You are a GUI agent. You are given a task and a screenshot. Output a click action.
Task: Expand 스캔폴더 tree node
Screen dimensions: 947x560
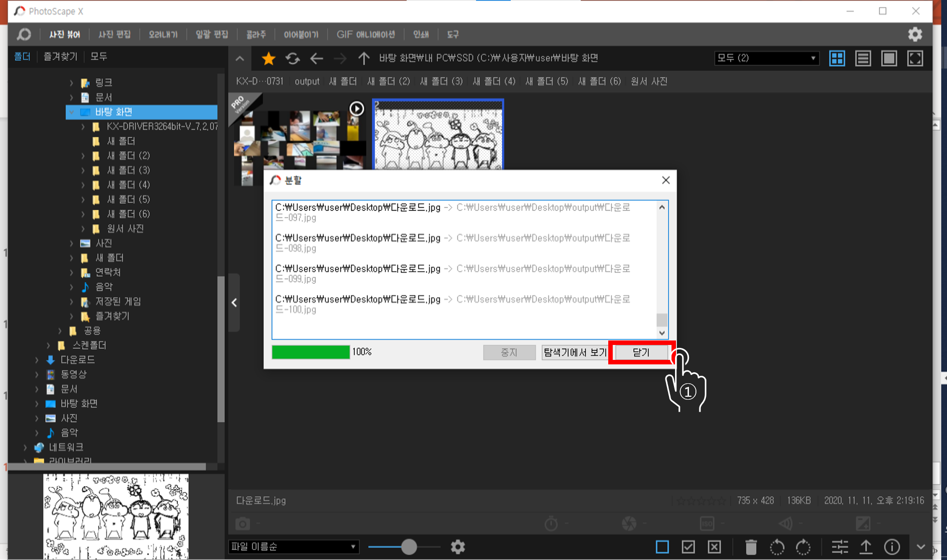point(48,345)
